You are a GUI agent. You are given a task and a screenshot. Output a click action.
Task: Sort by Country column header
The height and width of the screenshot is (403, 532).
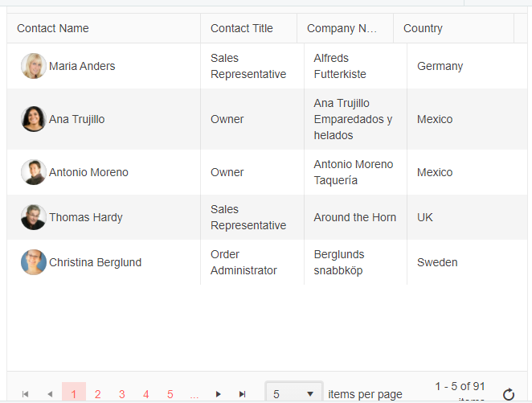423,28
